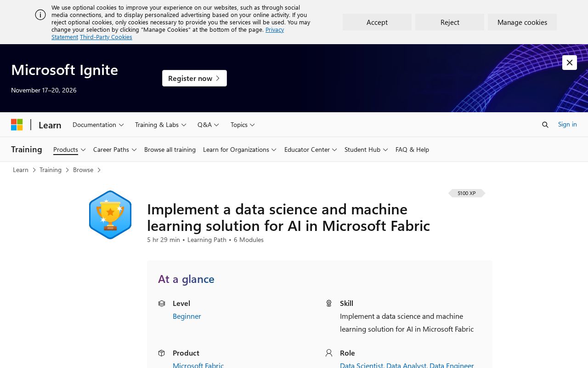Screen dimensions: 588x368
Task: Expand the Training & Labs dropdown
Action: click(161, 125)
